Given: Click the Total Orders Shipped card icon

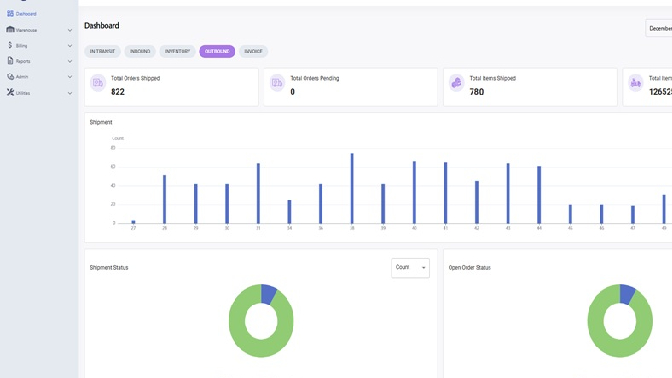Looking at the screenshot, I should point(98,83).
